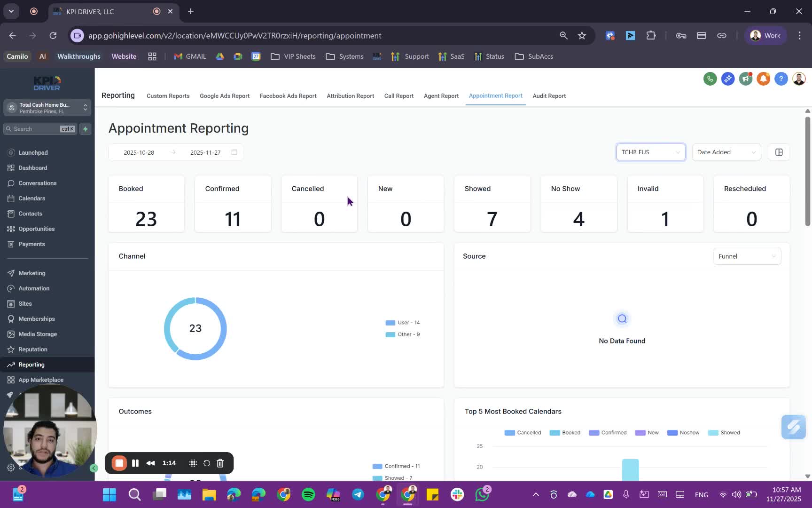Click the green lightning quick actions button
This screenshot has width=812, height=508.
[85, 129]
